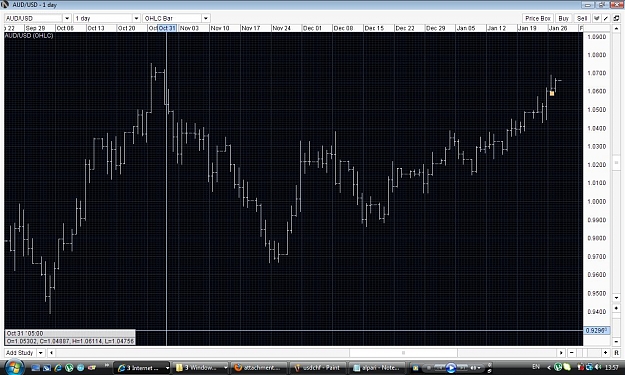
Task: Click the 0.9299 crosshair price label
Action: pyautogui.click(x=597, y=330)
